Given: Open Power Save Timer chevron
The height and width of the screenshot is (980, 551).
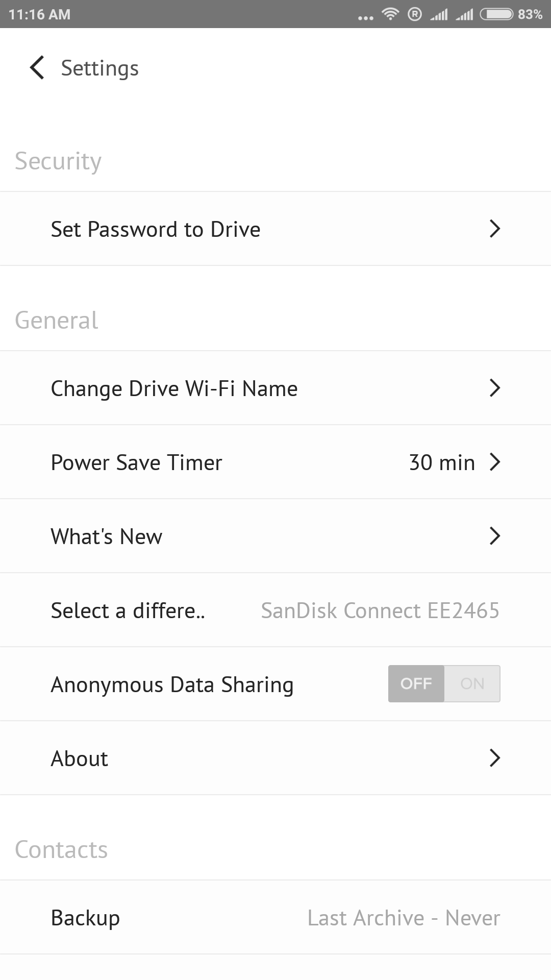Looking at the screenshot, I should click(x=494, y=462).
